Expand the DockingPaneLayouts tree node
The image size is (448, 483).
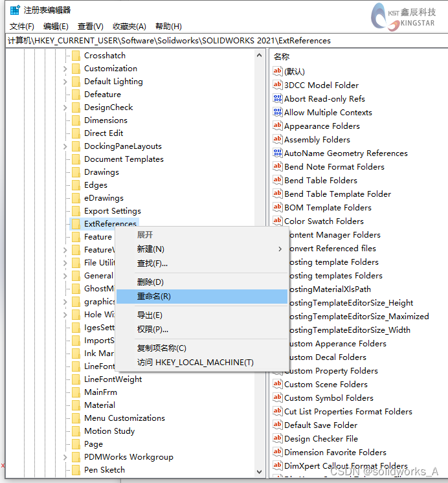[65, 146]
